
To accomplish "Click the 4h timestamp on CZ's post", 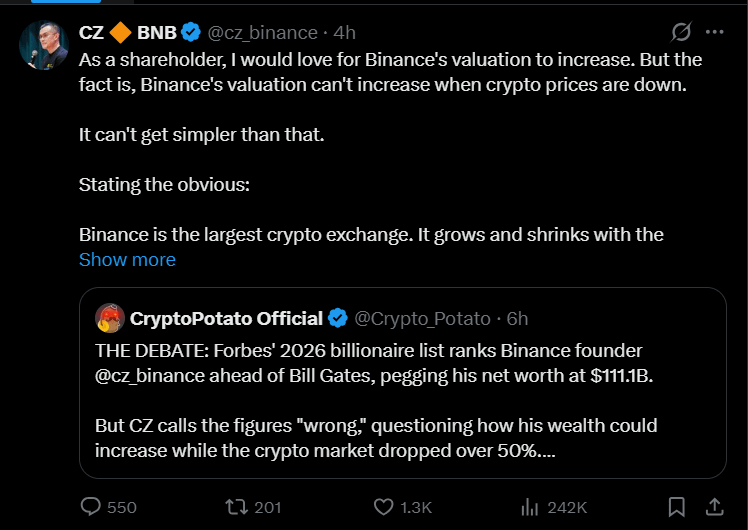I will click(x=344, y=33).
